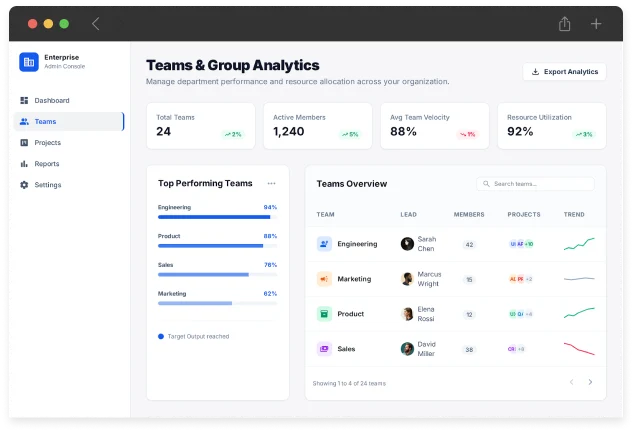
Task: Click the share icon in title bar
Action: point(565,24)
